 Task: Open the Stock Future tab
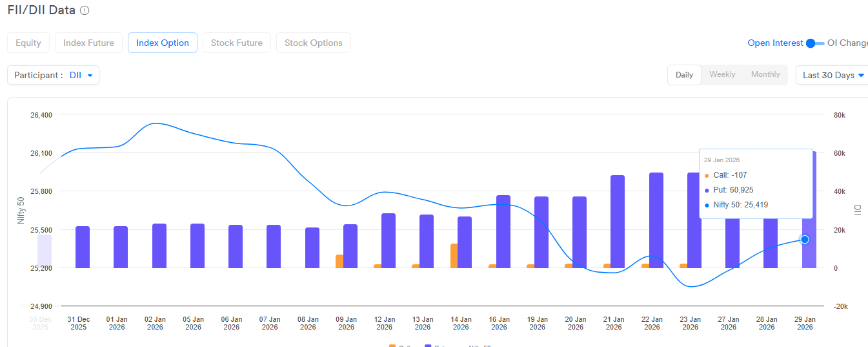click(237, 43)
